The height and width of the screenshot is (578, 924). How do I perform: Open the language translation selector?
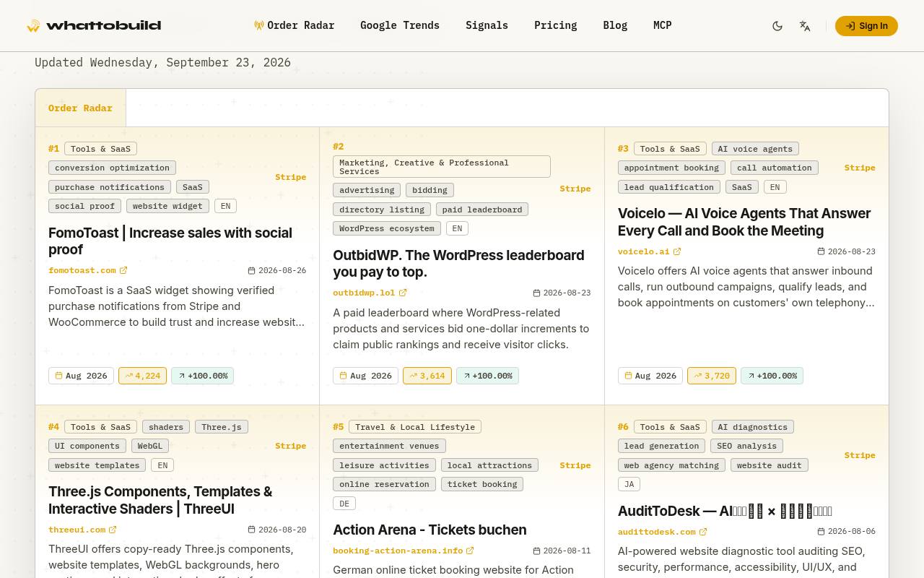pyautogui.click(x=805, y=26)
